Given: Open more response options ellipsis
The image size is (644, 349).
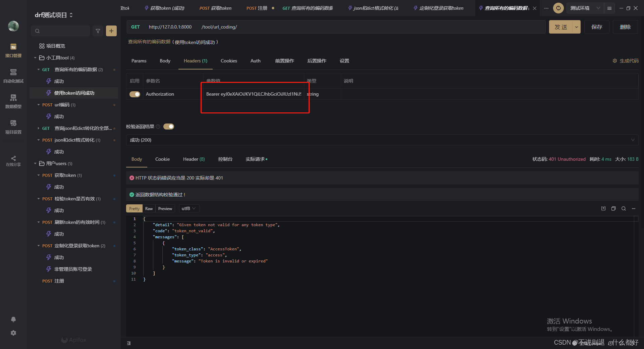Looking at the screenshot, I should [x=634, y=208].
